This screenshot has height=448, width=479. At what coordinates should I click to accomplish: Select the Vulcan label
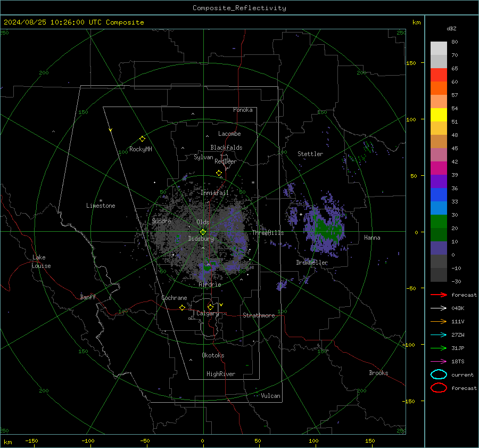(270, 396)
